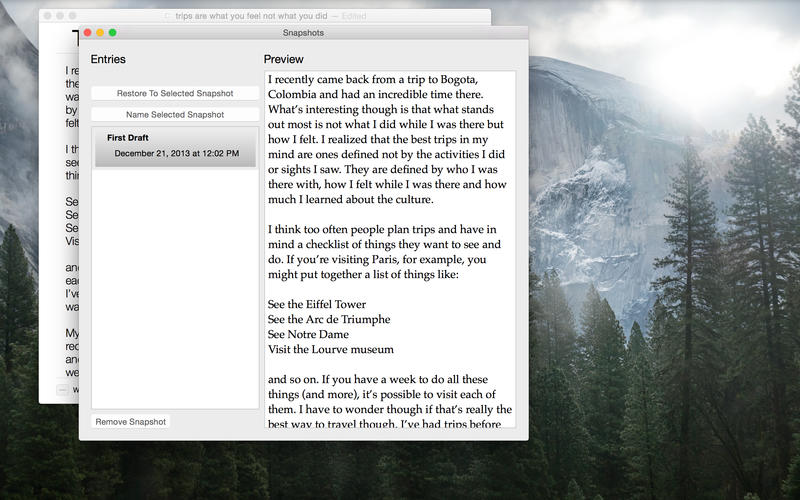The width and height of the screenshot is (800, 500).
Task: Click the gray close button of document window
Action: tap(48, 17)
